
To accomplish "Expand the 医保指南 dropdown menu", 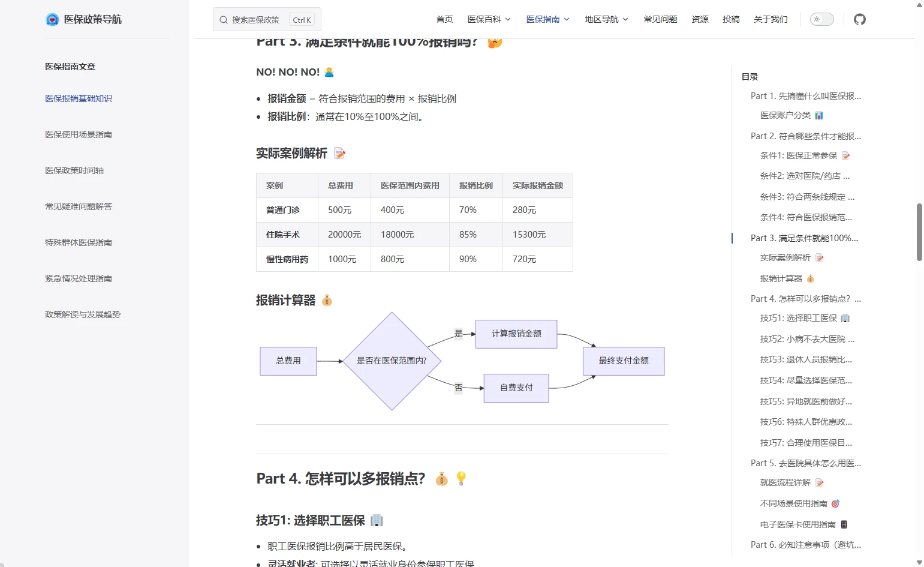I will point(547,19).
